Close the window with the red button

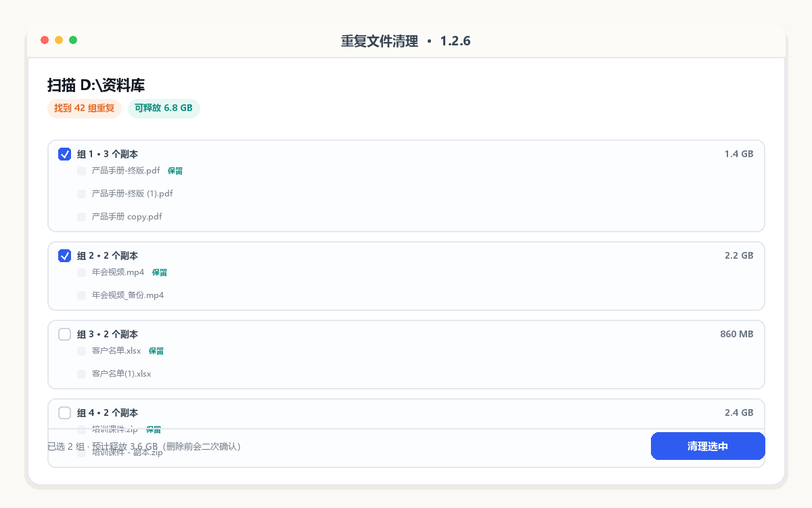(45, 40)
